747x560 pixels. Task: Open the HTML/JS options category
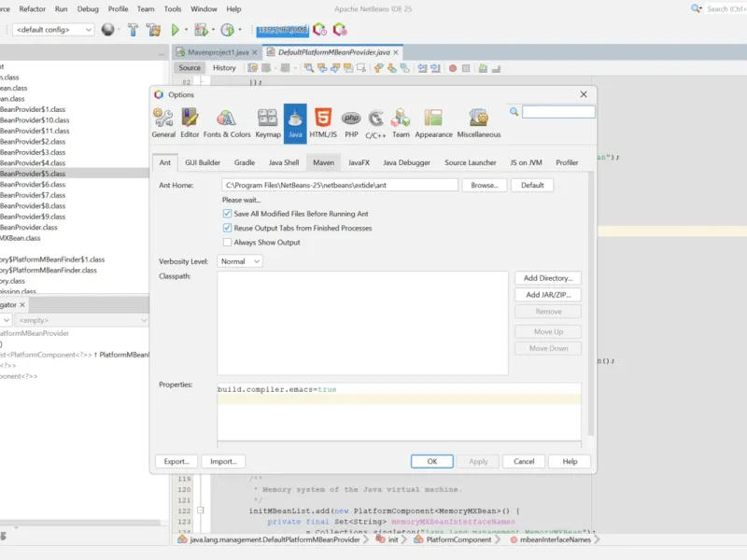tap(323, 123)
